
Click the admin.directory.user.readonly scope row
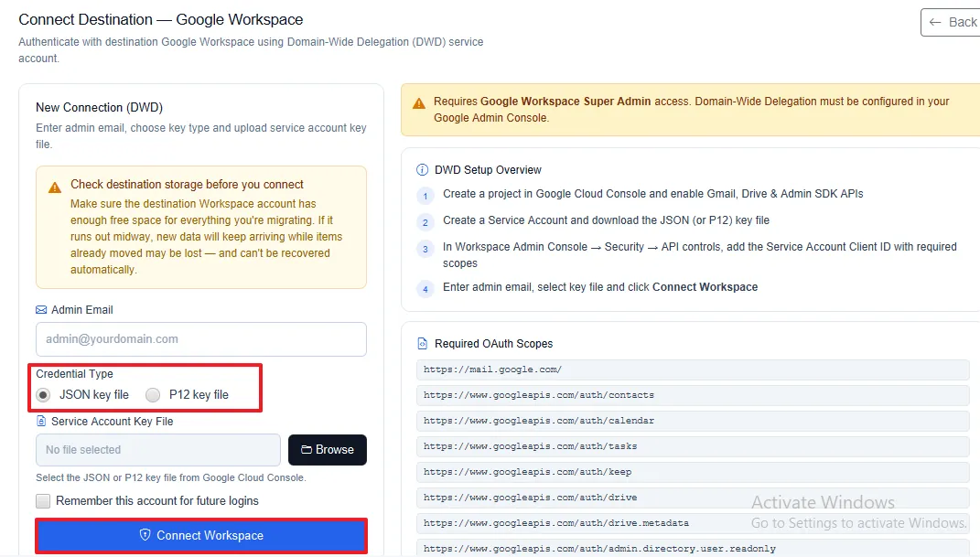tap(693, 548)
